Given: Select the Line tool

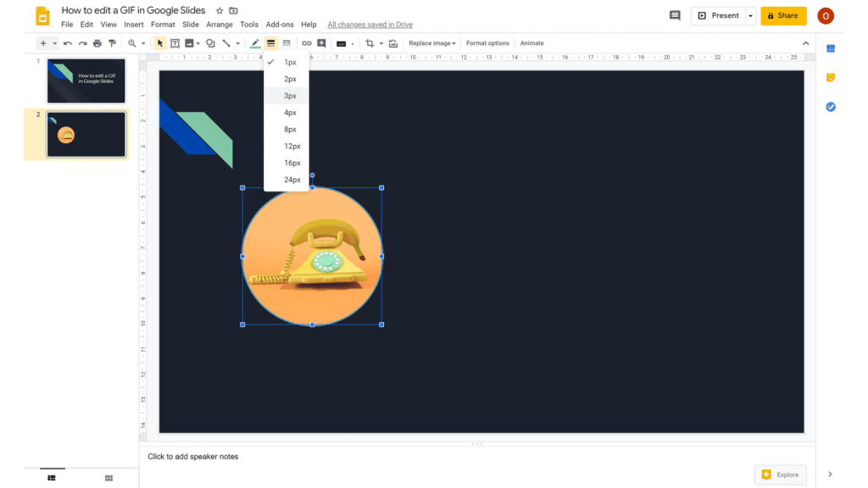Looking at the screenshot, I should (x=226, y=43).
